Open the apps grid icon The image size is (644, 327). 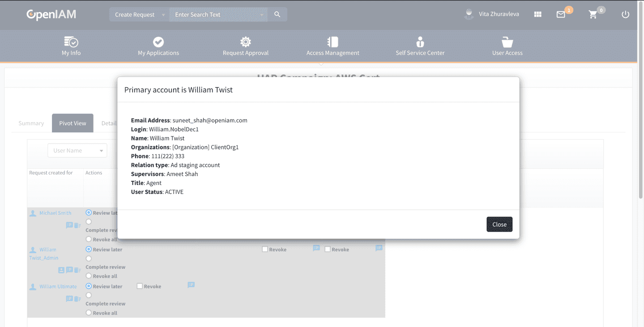click(x=538, y=15)
